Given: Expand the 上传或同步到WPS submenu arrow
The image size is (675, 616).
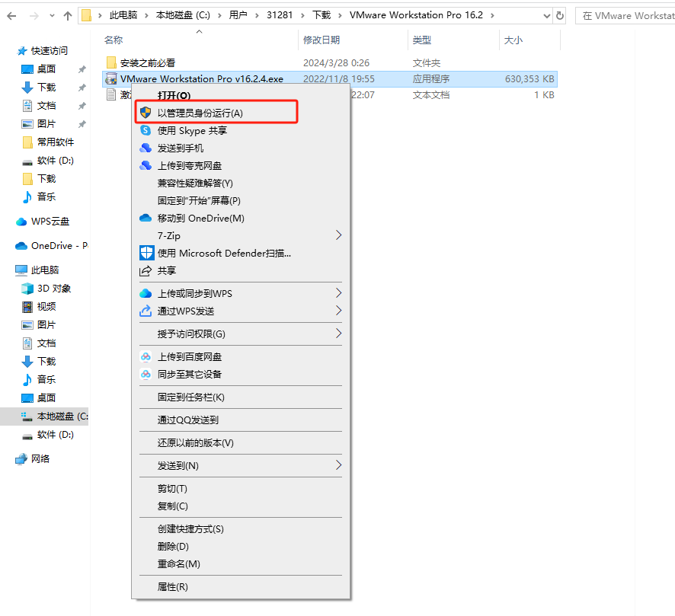Looking at the screenshot, I should (x=338, y=293).
